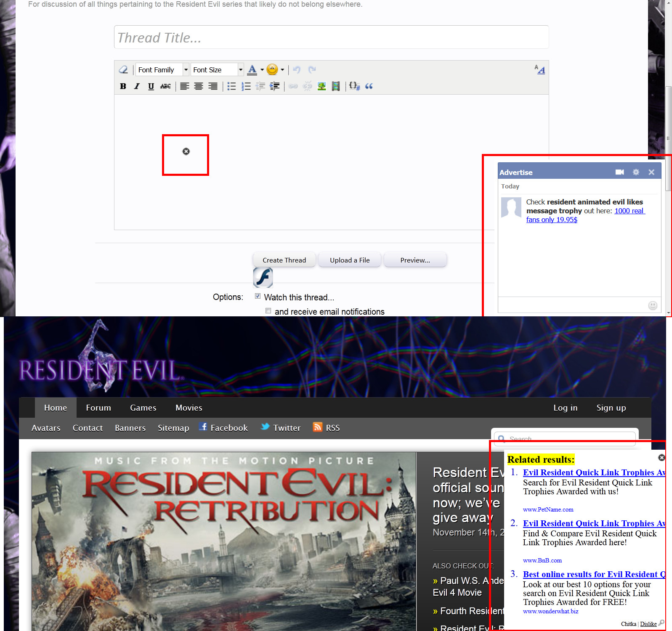672x631 pixels.
Task: Open the Banners submenu link
Action: (130, 428)
